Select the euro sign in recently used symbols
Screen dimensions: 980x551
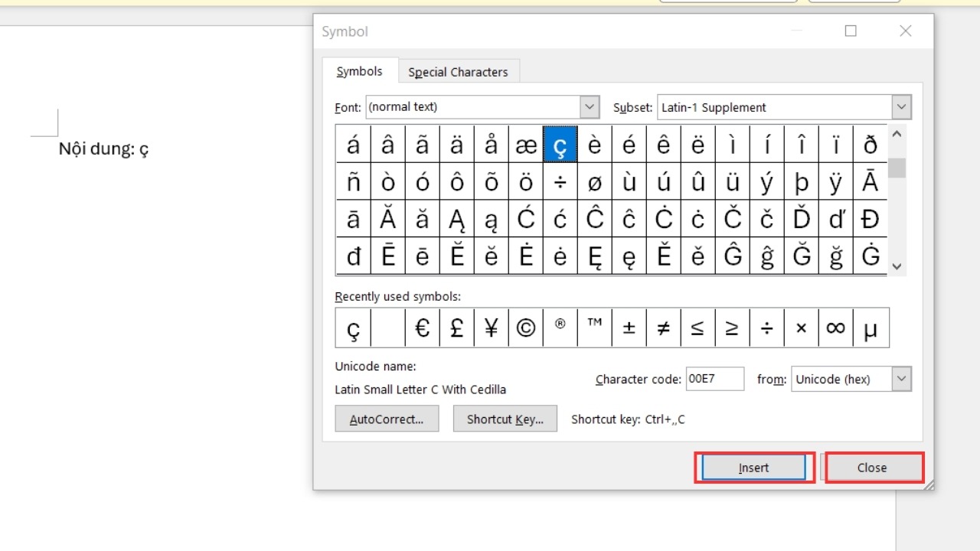coord(422,328)
